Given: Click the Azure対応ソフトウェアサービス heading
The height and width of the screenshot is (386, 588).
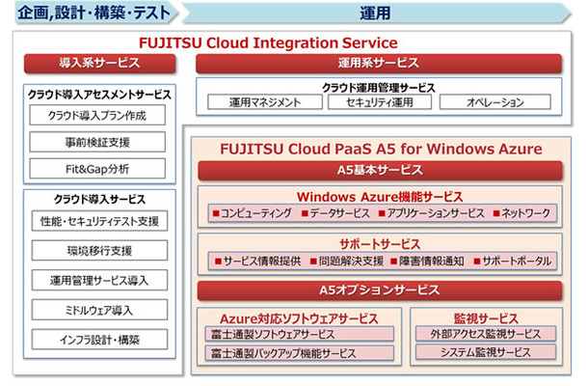Looking at the screenshot, I should (299, 318).
